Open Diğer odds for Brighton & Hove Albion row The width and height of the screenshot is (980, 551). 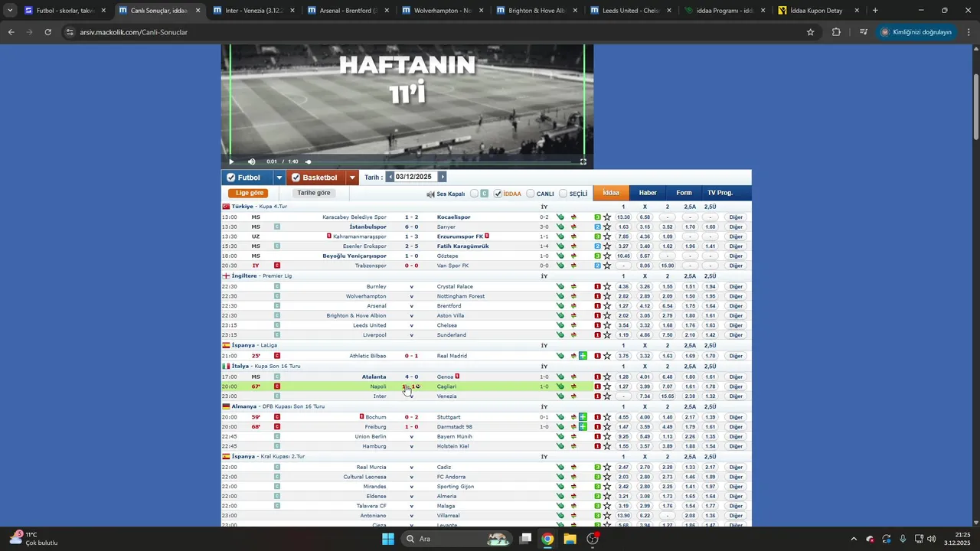click(736, 315)
